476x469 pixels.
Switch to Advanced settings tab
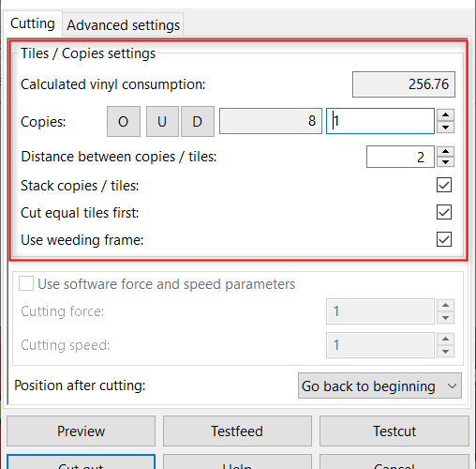point(123,25)
